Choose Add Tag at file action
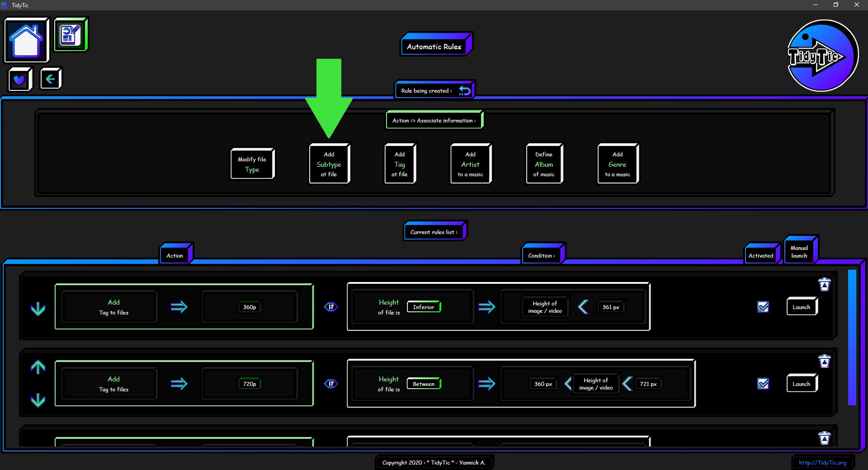This screenshot has width=868, height=470. 400,164
